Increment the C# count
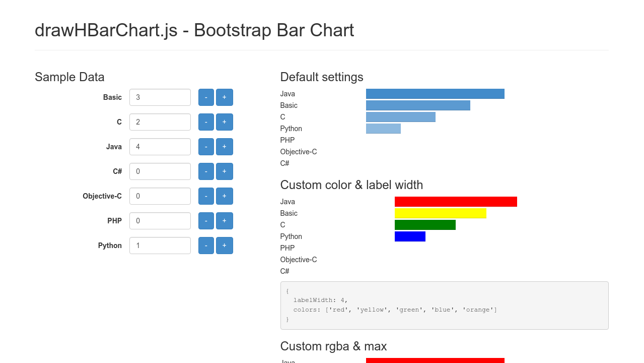The height and width of the screenshot is (363, 644). point(224,171)
